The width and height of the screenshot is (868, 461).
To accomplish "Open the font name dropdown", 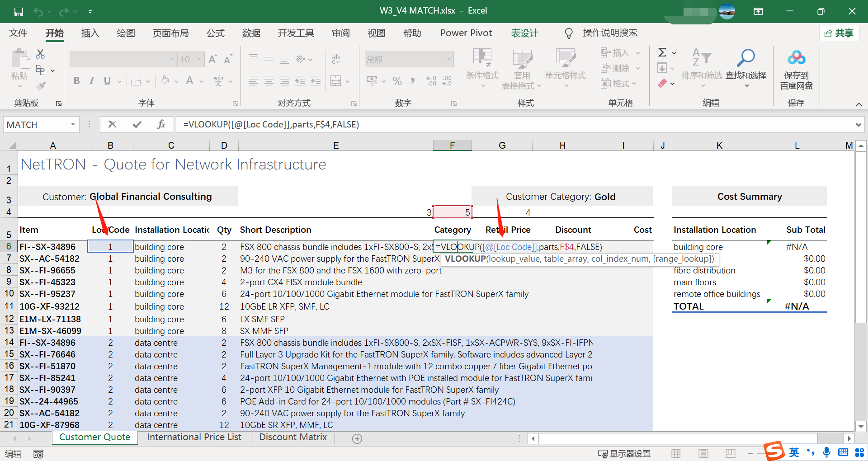I will pos(172,59).
